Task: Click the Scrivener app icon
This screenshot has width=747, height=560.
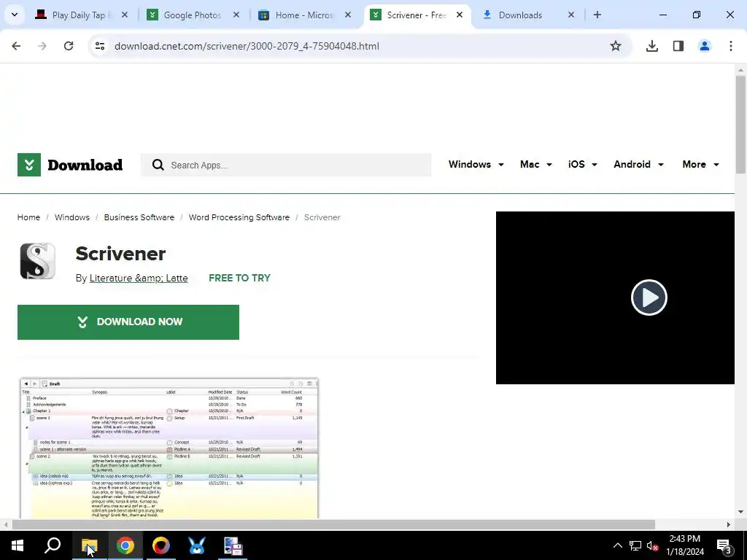Action: pyautogui.click(x=38, y=261)
